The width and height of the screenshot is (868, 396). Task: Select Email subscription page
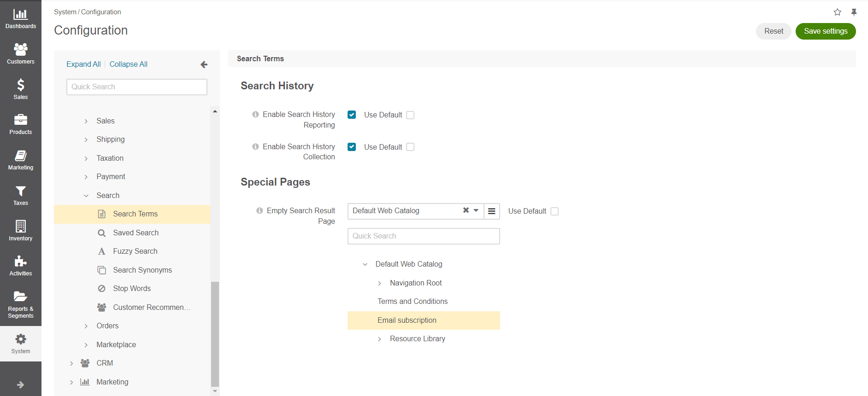tap(424, 320)
